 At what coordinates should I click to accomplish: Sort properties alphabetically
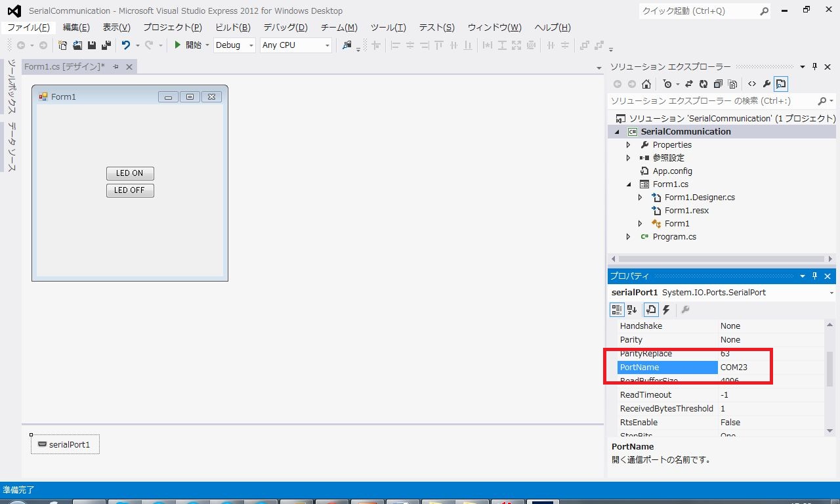pos(632,310)
